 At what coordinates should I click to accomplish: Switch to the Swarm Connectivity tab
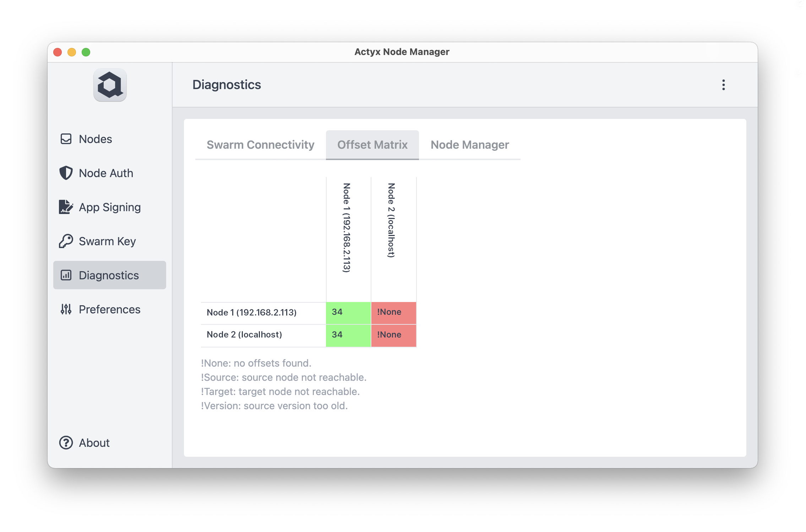pyautogui.click(x=260, y=145)
